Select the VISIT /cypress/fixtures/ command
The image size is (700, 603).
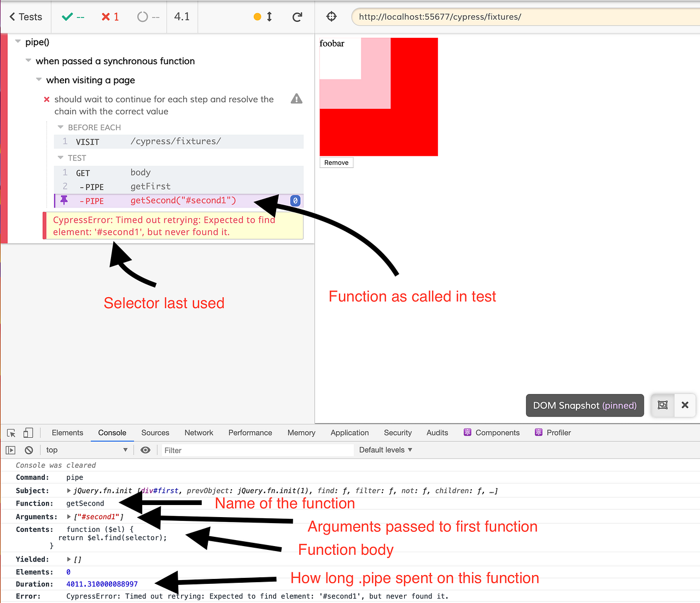(179, 142)
